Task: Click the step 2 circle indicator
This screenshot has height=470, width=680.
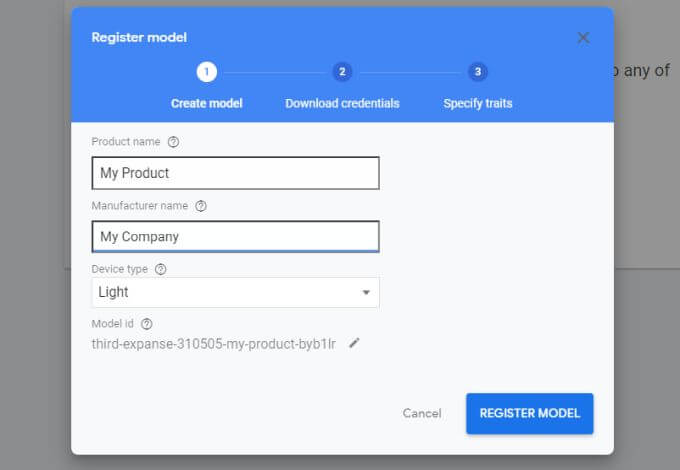Action: point(342,72)
